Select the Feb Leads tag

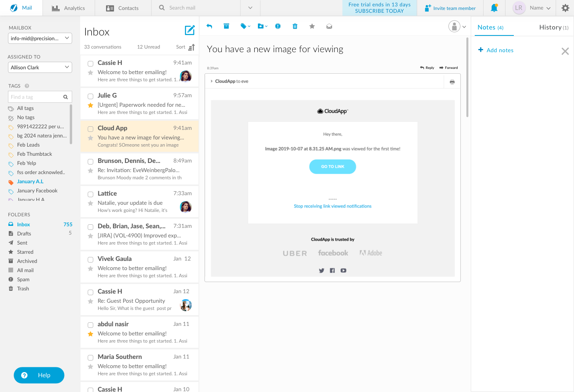(28, 145)
